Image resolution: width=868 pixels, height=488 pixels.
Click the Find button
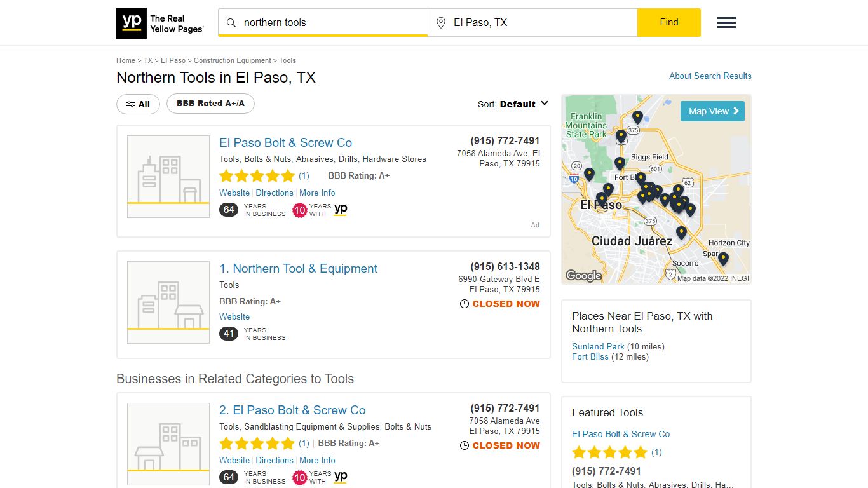tap(669, 22)
